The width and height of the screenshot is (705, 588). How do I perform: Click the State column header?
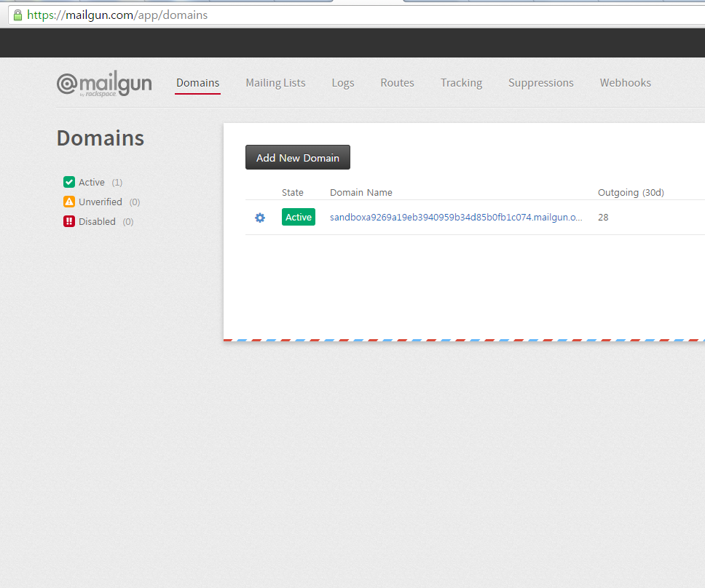pos(293,193)
